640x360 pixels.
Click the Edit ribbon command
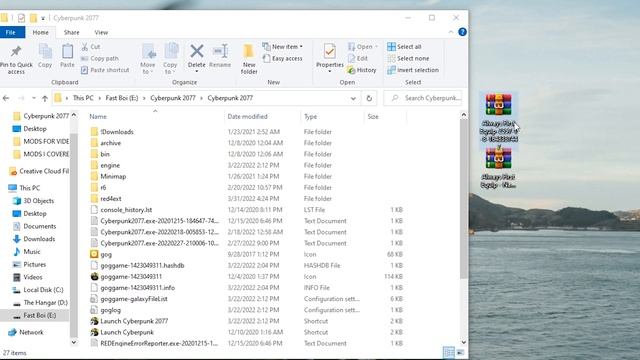pos(358,58)
